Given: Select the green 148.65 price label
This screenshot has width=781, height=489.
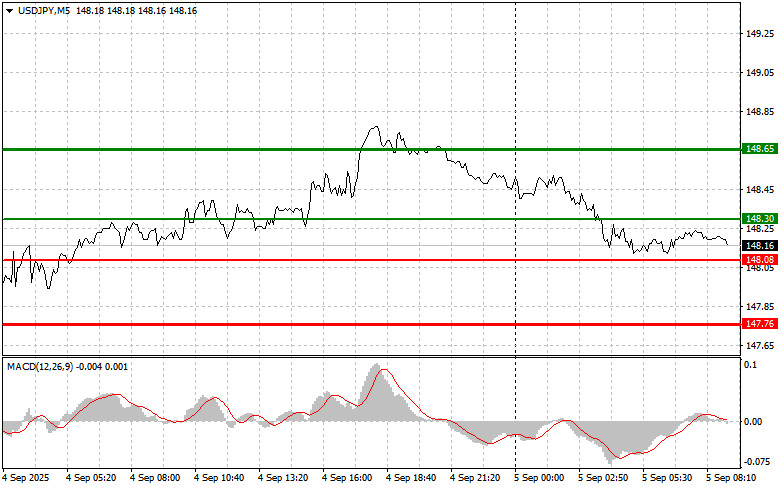Looking at the screenshot, I should pyautogui.click(x=760, y=149).
